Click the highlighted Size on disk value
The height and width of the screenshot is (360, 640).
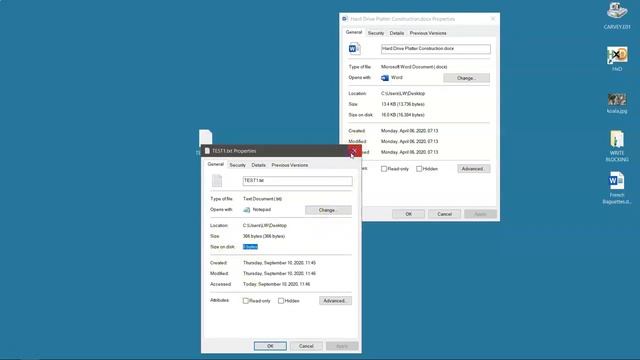tap(250, 247)
